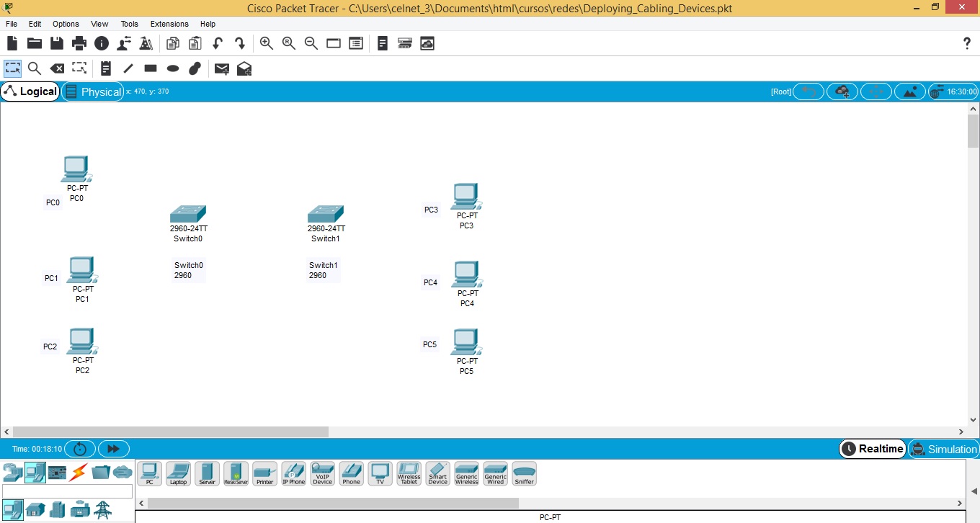Image resolution: width=980 pixels, height=523 pixels.
Task: Select the Inspect magnifier tool
Action: [x=34, y=68]
